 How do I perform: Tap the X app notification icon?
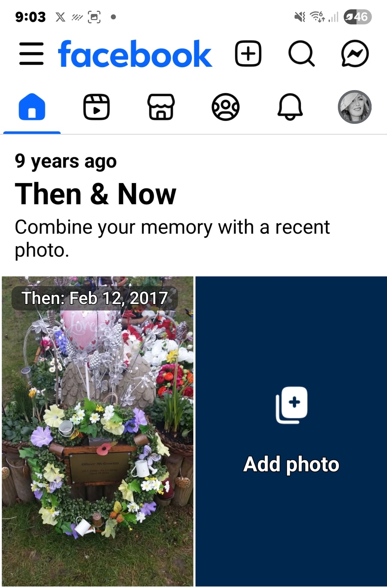click(x=61, y=17)
